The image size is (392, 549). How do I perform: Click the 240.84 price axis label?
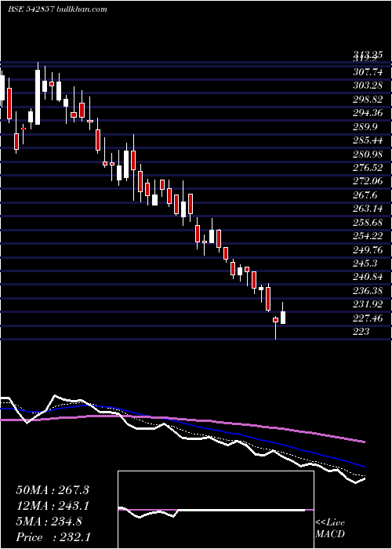click(368, 278)
